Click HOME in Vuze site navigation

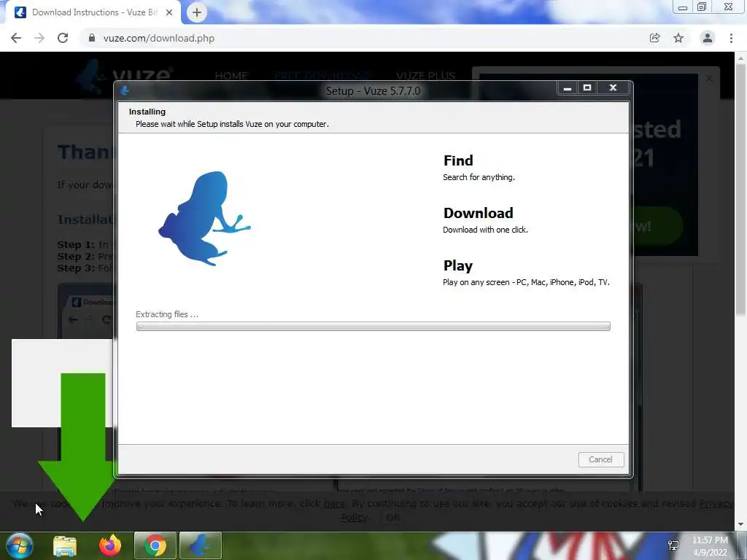[231, 76]
